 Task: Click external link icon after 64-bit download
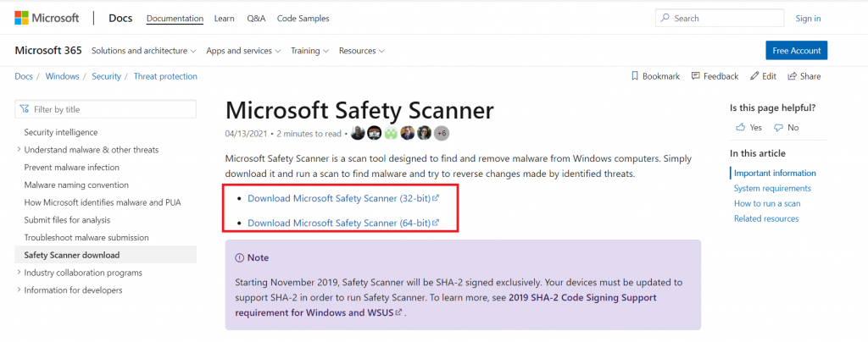point(436,223)
